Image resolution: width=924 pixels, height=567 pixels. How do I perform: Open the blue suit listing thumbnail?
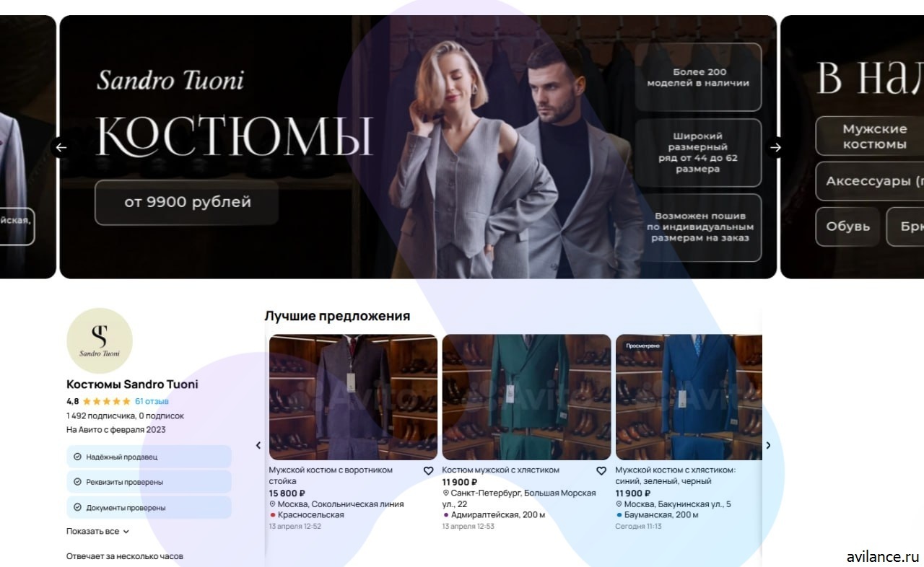coord(689,397)
